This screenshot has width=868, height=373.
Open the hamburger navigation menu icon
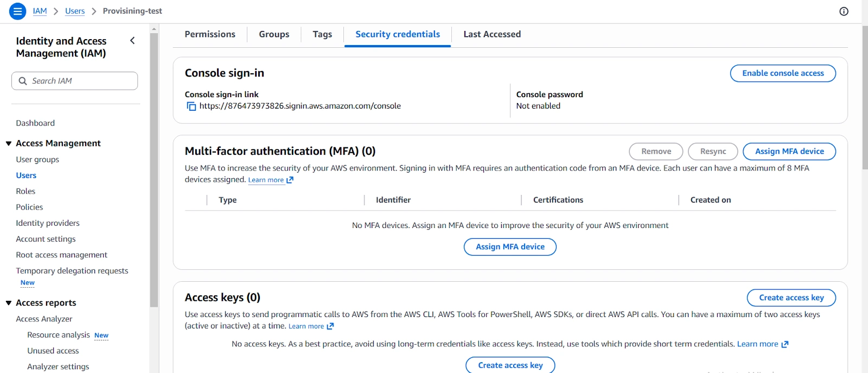coord(18,11)
